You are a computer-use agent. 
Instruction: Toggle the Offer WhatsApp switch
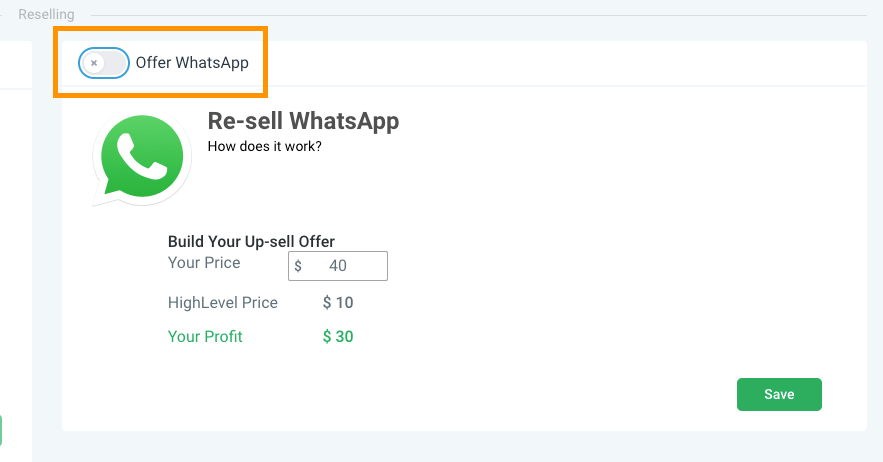coord(104,63)
